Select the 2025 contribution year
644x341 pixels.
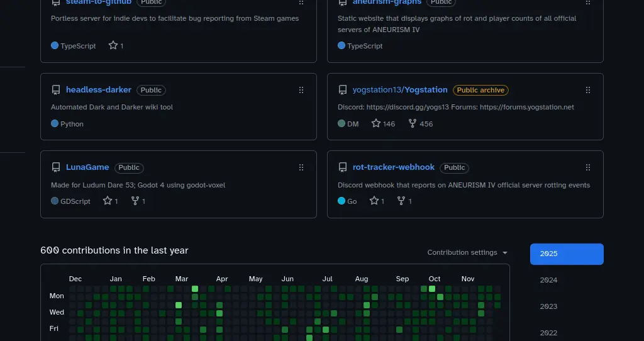(567, 254)
